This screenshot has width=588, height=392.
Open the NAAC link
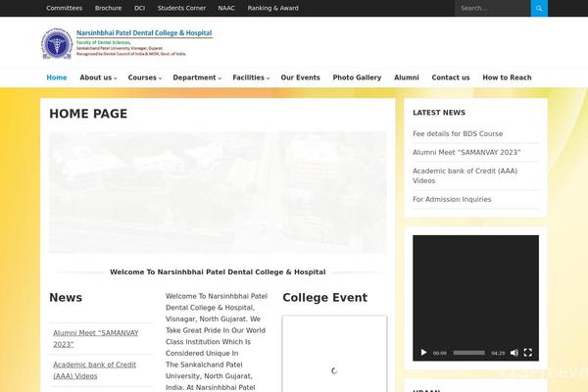tap(226, 8)
